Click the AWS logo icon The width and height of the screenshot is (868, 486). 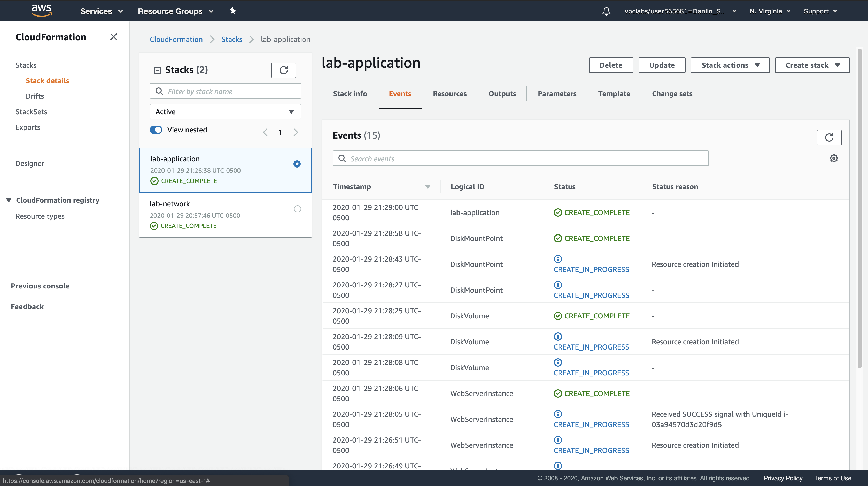point(41,10)
